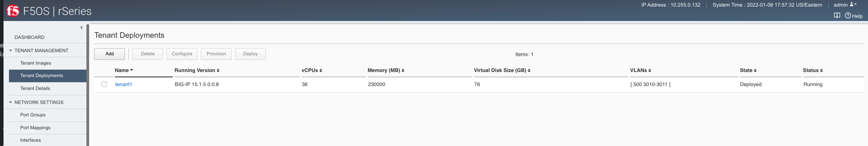Collapse the Network Settings section
Screen dimensions: 868x146
pos(11,102)
